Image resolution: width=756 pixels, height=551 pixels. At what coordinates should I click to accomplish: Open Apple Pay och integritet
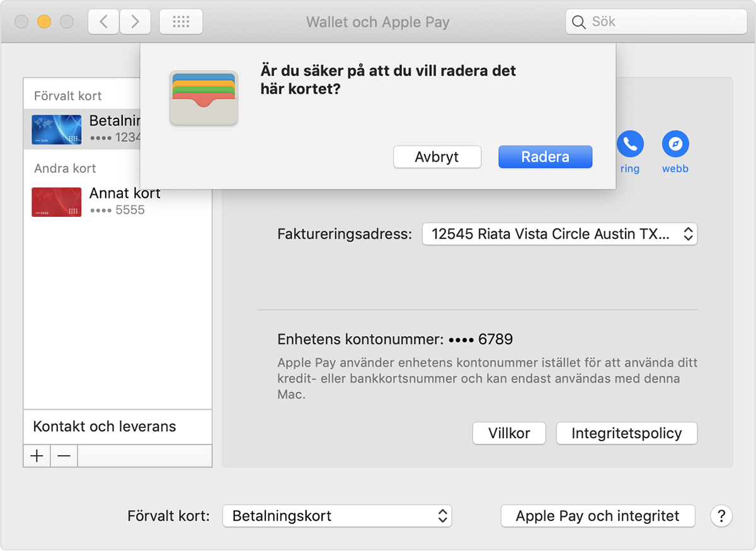click(x=598, y=516)
